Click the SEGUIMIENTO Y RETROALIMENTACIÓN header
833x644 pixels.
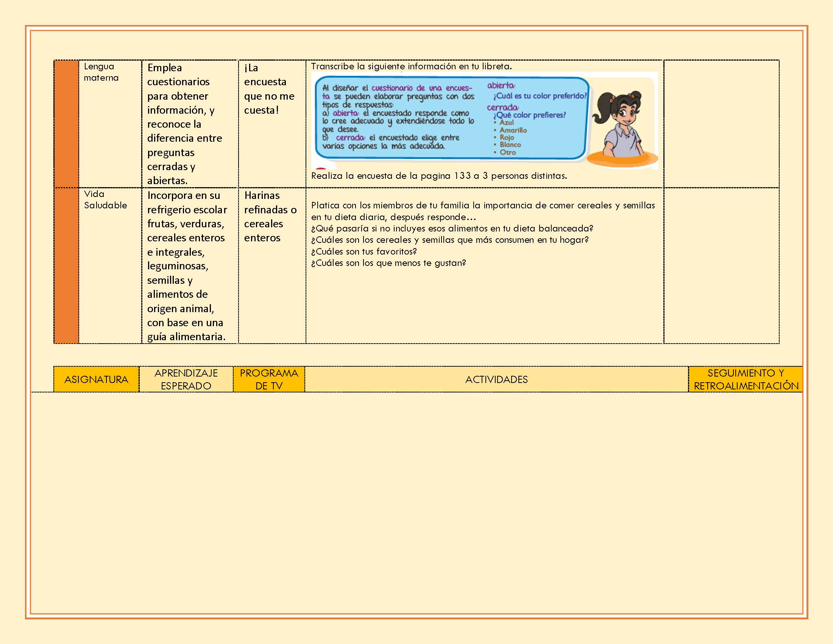click(x=746, y=379)
